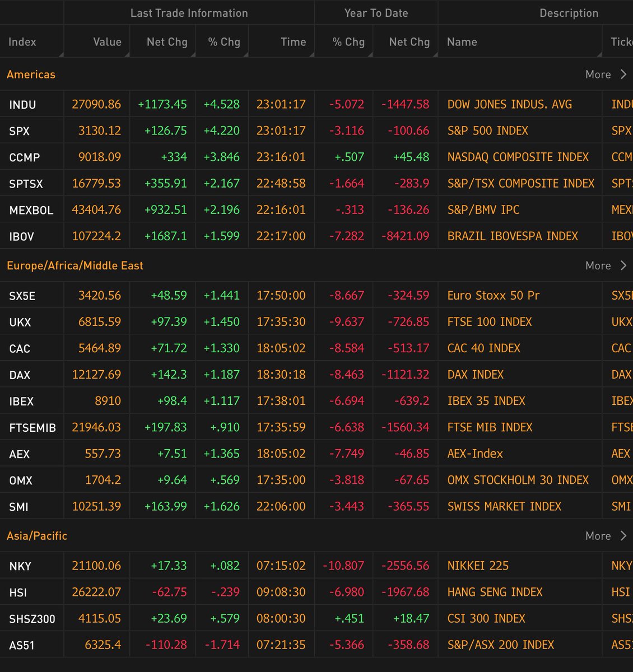Select the CCMP index ticker
Viewport: 633px width, 672px height.
(25, 157)
